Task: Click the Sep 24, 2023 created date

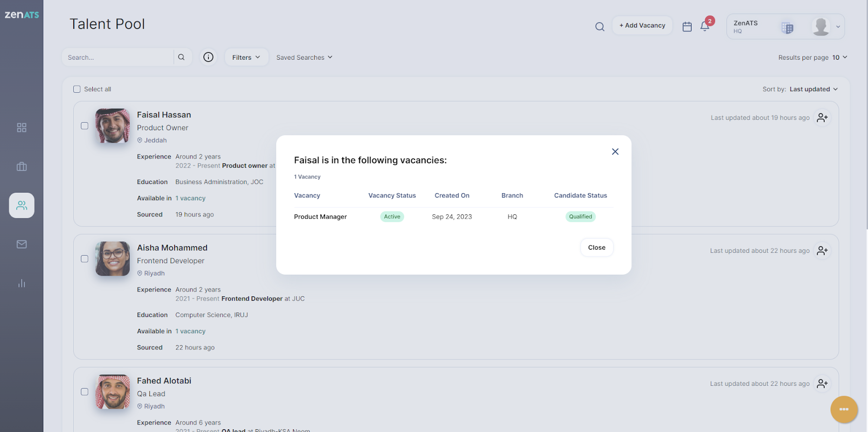Action: [x=452, y=217]
